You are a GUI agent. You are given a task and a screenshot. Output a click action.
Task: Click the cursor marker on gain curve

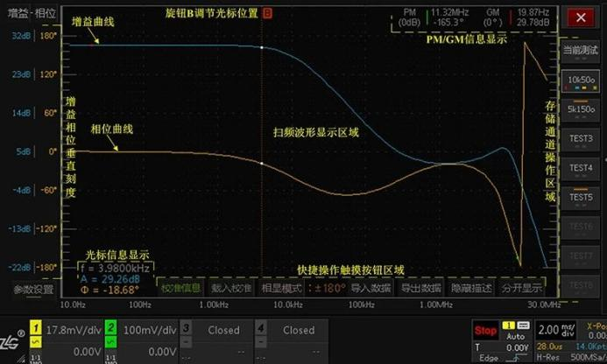click(x=262, y=47)
